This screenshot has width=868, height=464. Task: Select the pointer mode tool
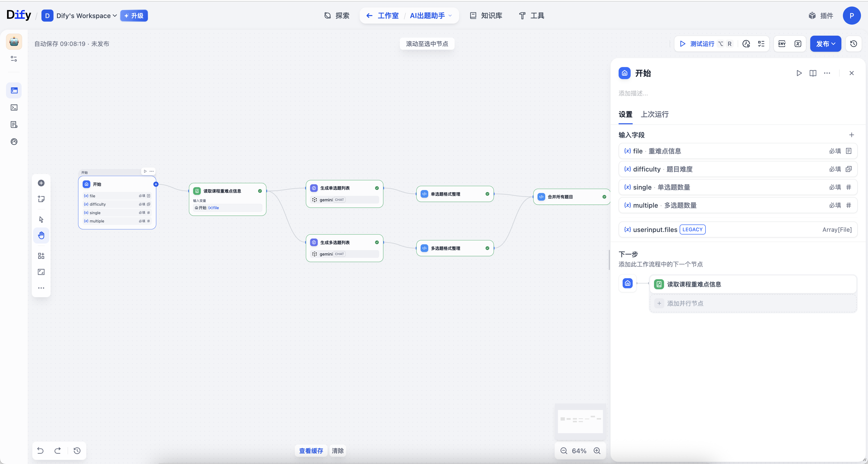coord(41,219)
